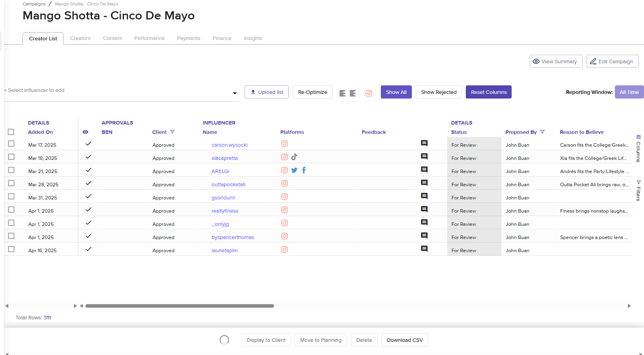Click the Download CSV button
This screenshot has width=644, height=355.
pyautogui.click(x=404, y=340)
